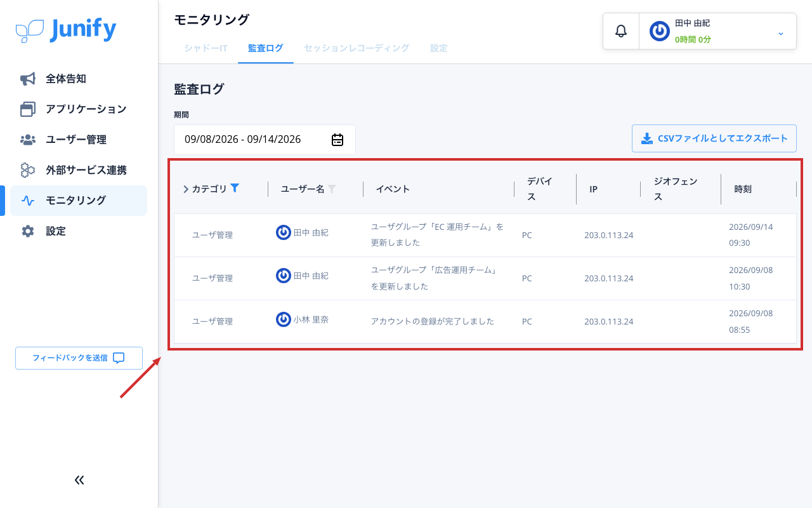Screen dimensions: 812x508
Task: Expand the カテゴリ column chevron
Action: (186, 189)
